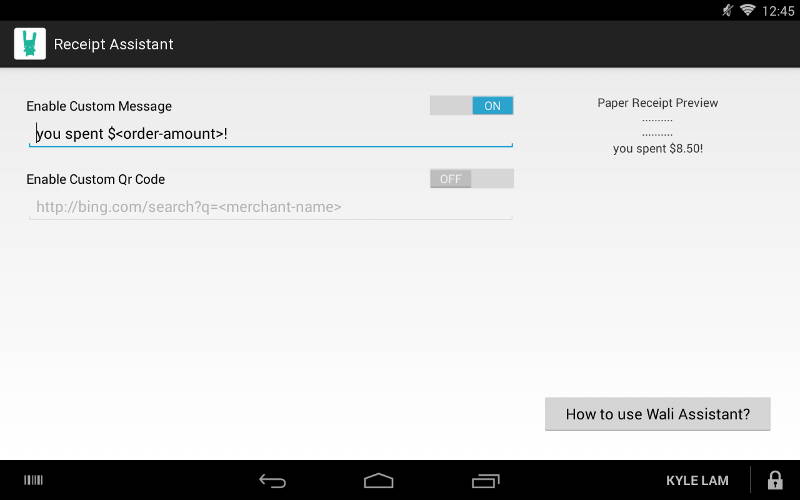Tap the Paper Receipt Preview heading
This screenshot has height=500, width=800.
coord(658,103)
